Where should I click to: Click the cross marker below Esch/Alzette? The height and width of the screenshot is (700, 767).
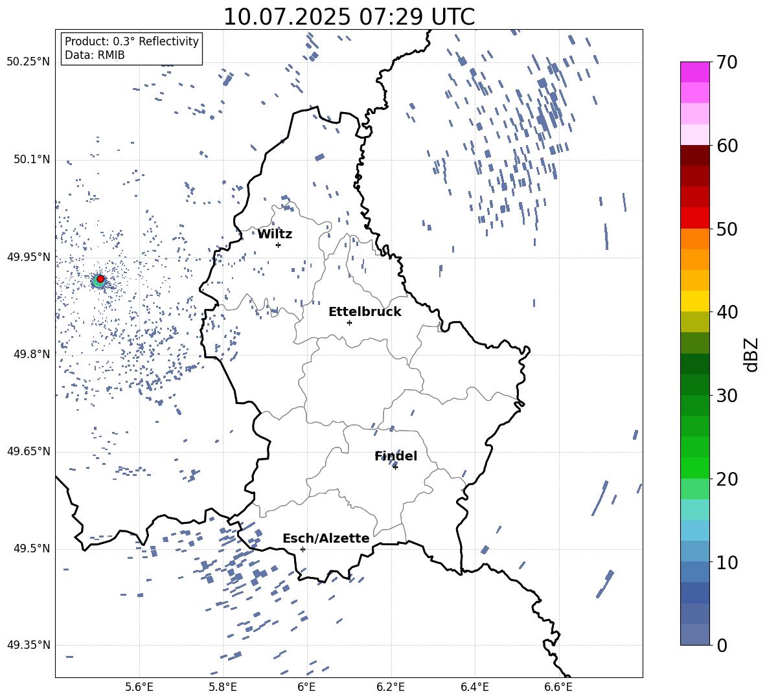point(303,549)
